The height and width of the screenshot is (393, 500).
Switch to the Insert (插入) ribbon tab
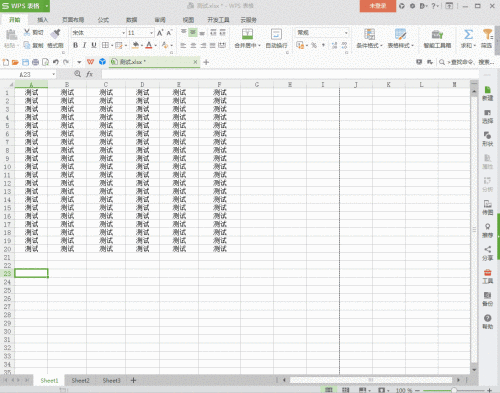click(x=43, y=20)
